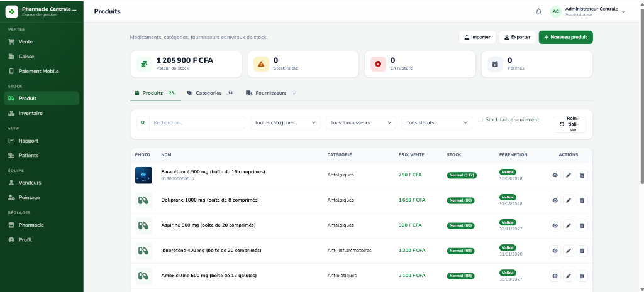The image size is (644, 292).
Task: Click the pharmacy logo cross icon
Action: tap(12, 11)
